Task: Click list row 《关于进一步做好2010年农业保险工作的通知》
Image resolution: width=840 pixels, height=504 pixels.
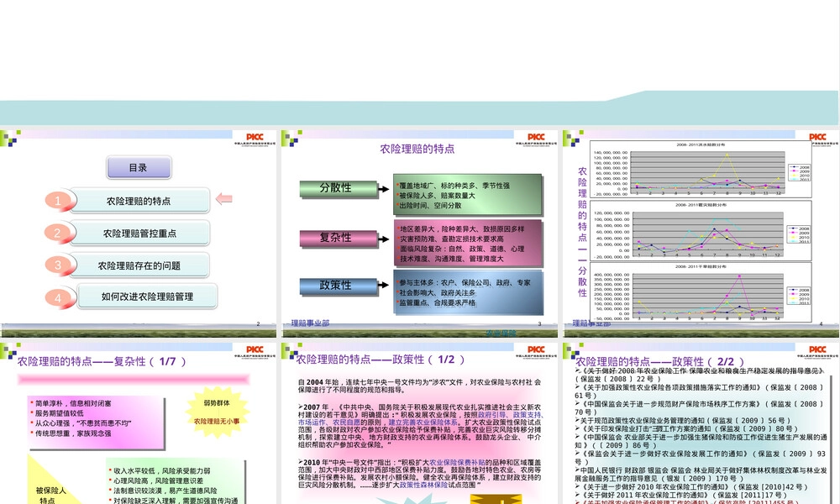Action: pos(691,487)
